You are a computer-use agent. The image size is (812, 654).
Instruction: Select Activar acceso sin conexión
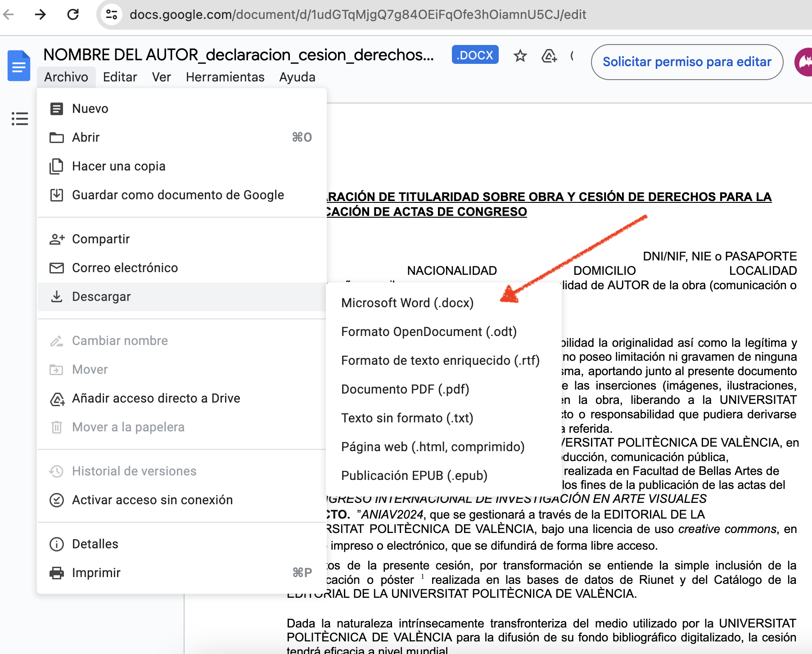tap(182, 500)
